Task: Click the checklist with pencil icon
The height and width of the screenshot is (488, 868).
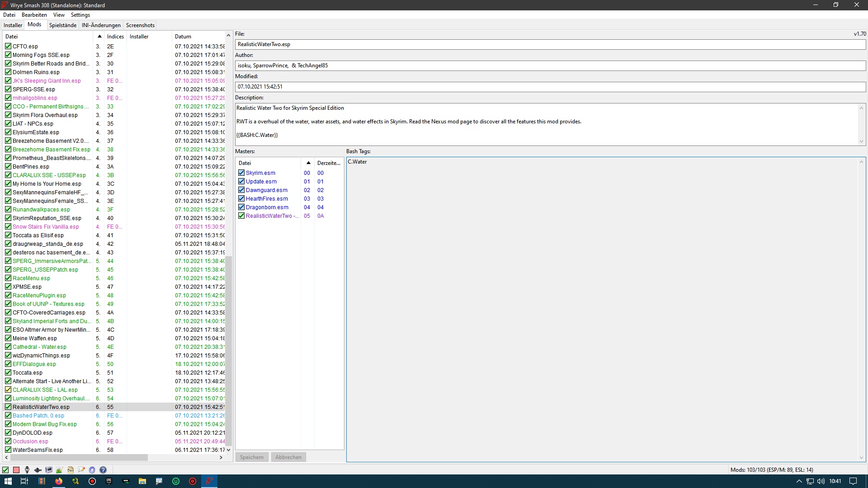Action: pos(81,470)
